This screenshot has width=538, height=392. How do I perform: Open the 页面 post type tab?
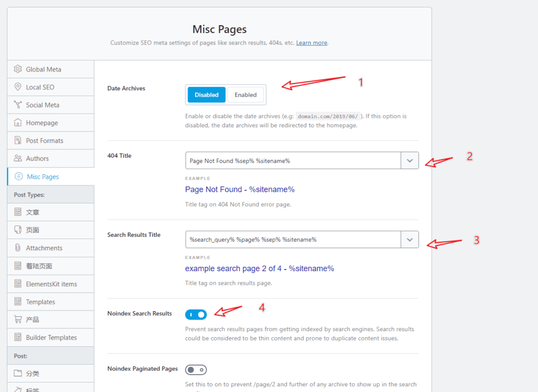point(51,230)
